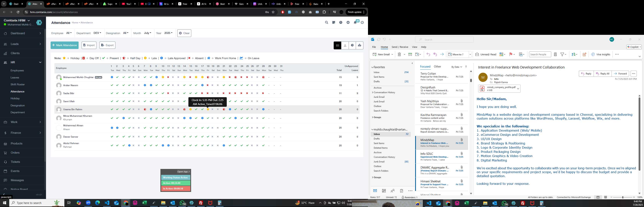Screen dimensions: 644x207
Task: Click the Search People input field
Action: (x=540, y=54)
